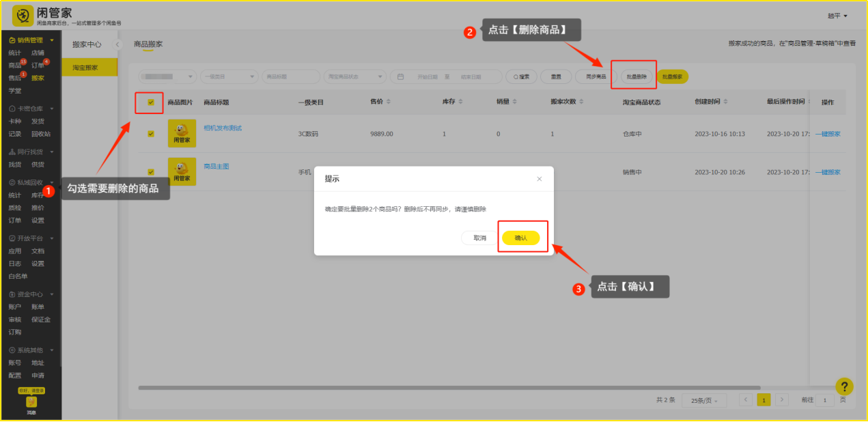This screenshot has width=868, height=422.
Task: Open the date range calendar picker
Action: click(401, 76)
